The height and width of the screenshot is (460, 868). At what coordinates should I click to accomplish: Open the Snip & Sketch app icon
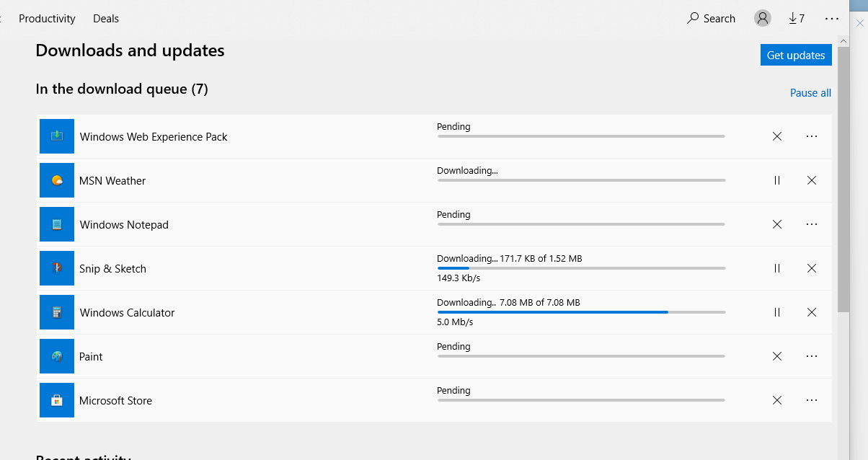pos(57,268)
